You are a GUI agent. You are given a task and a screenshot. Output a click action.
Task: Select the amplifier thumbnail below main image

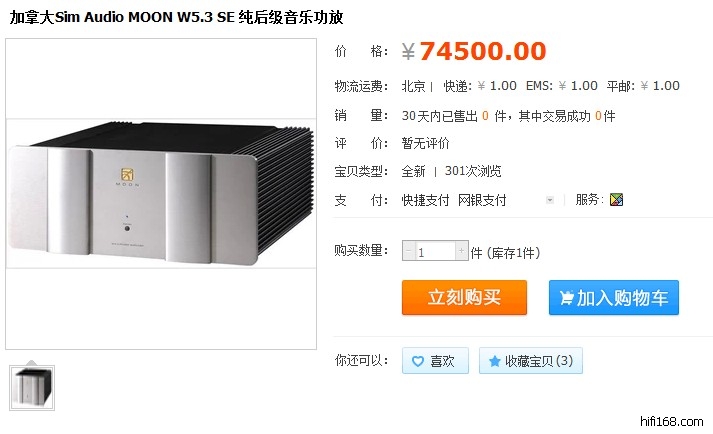pyautogui.click(x=32, y=388)
